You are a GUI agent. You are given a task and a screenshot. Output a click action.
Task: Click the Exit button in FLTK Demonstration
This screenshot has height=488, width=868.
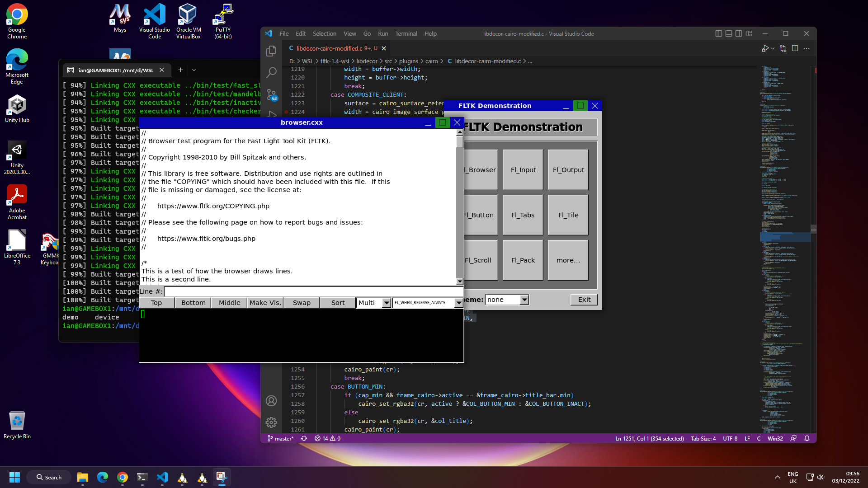[x=584, y=300]
